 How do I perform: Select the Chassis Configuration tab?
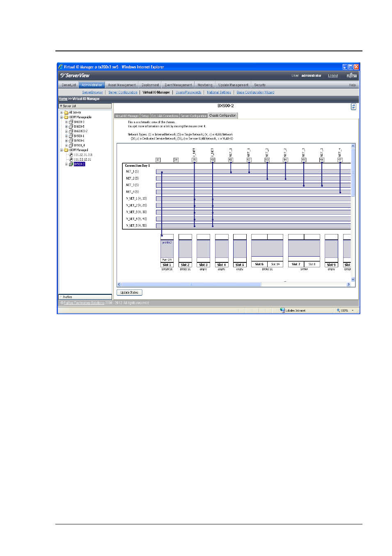(223, 115)
